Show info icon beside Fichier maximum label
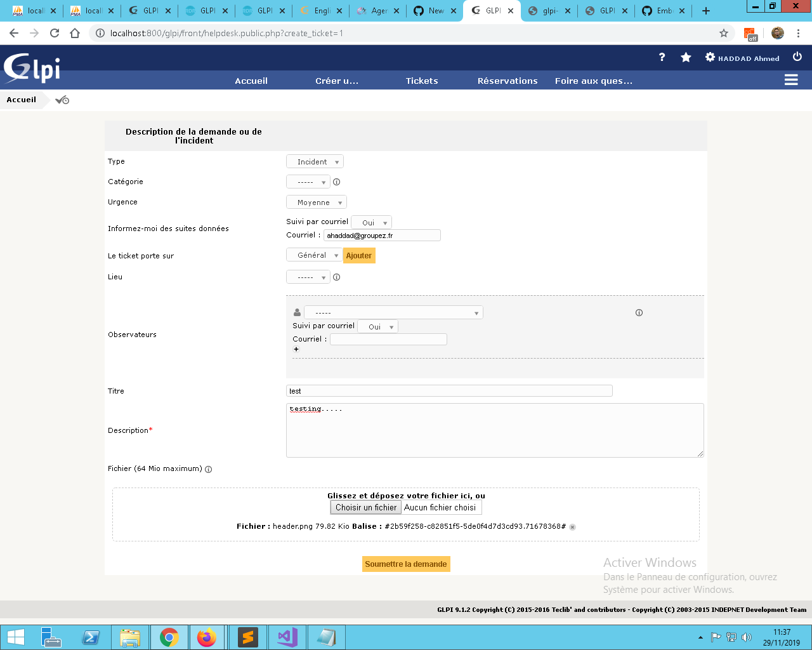Screen dimensions: 812x650 point(209,470)
